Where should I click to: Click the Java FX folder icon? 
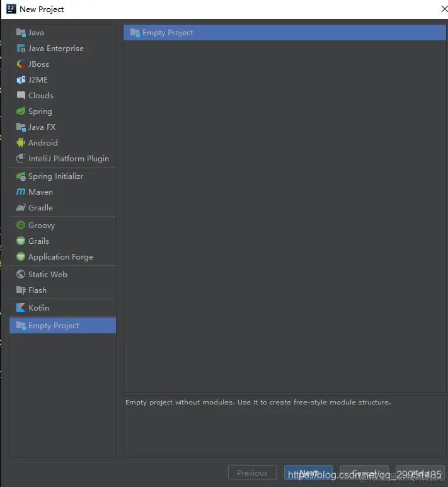[21, 127]
